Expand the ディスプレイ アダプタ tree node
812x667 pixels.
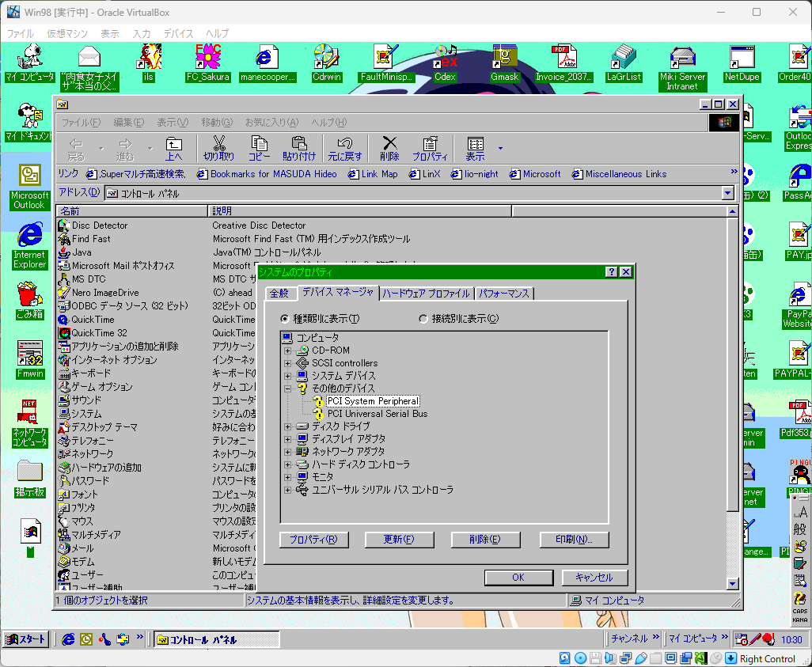point(288,439)
